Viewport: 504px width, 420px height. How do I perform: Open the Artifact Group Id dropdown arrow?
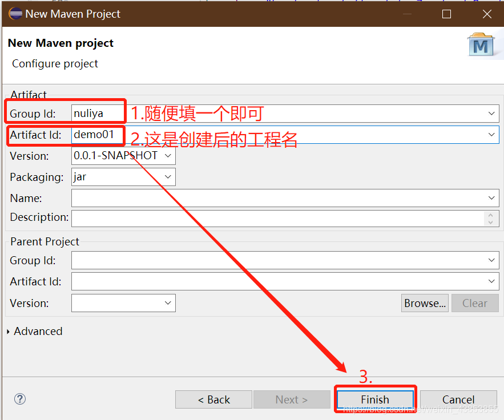[491, 114]
